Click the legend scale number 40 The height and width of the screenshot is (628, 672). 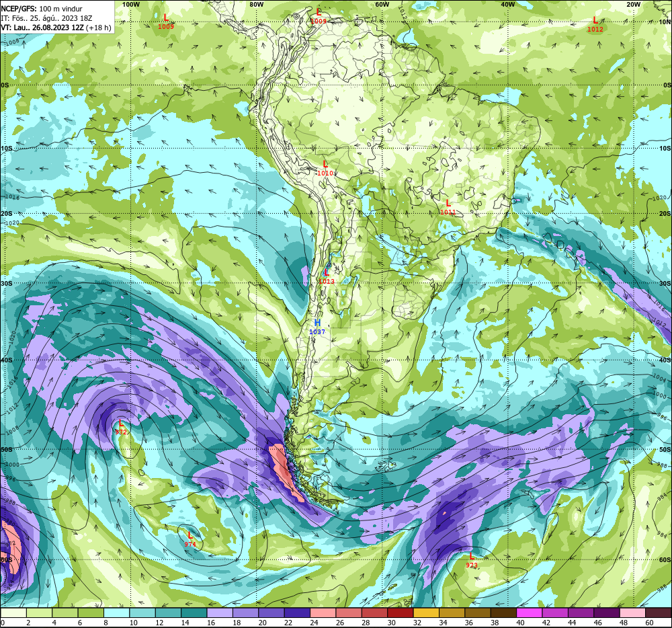coord(520,623)
